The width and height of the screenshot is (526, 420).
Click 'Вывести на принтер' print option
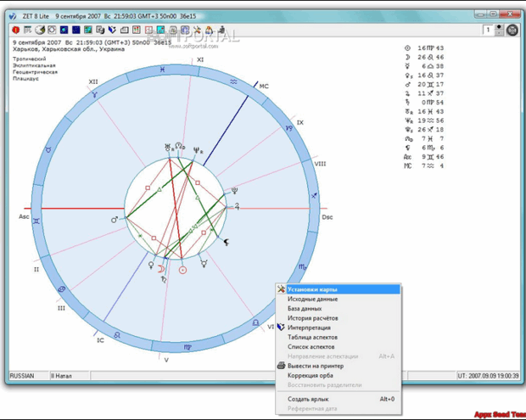[314, 366]
